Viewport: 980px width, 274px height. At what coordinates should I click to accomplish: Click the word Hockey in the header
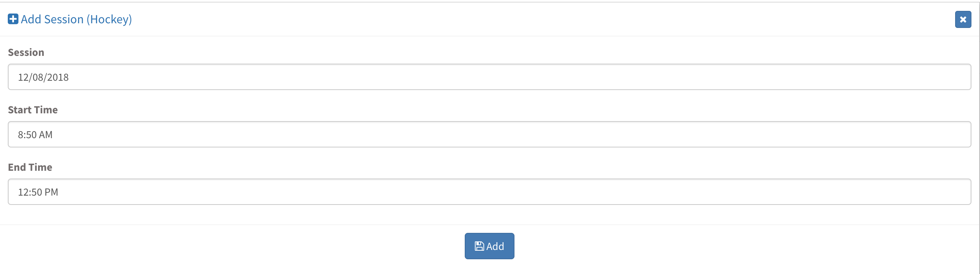[x=109, y=19]
